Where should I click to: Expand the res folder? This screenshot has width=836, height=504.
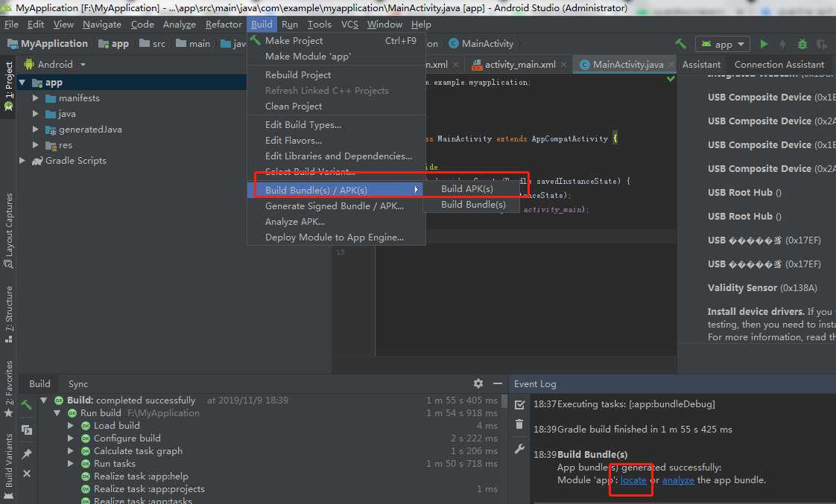coord(36,145)
